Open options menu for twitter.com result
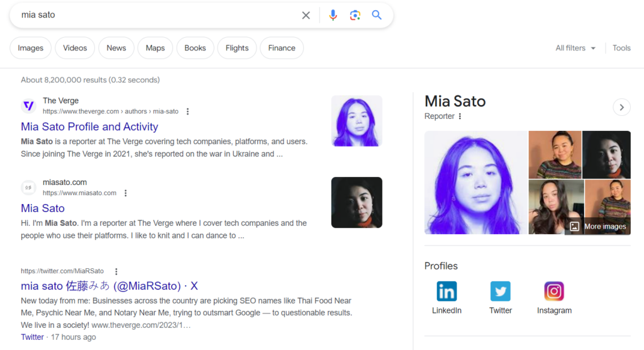This screenshot has height=350, width=644. pos(116,271)
